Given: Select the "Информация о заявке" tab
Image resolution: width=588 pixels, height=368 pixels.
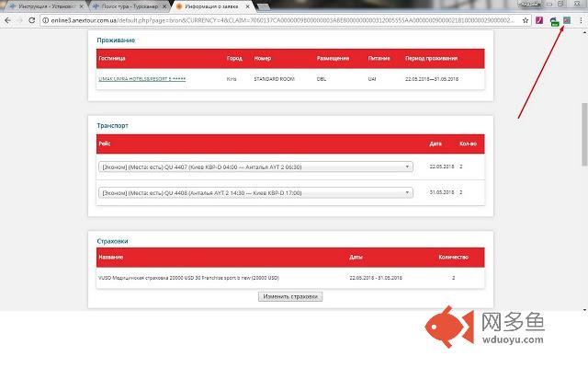Looking at the screenshot, I should click(212, 6).
